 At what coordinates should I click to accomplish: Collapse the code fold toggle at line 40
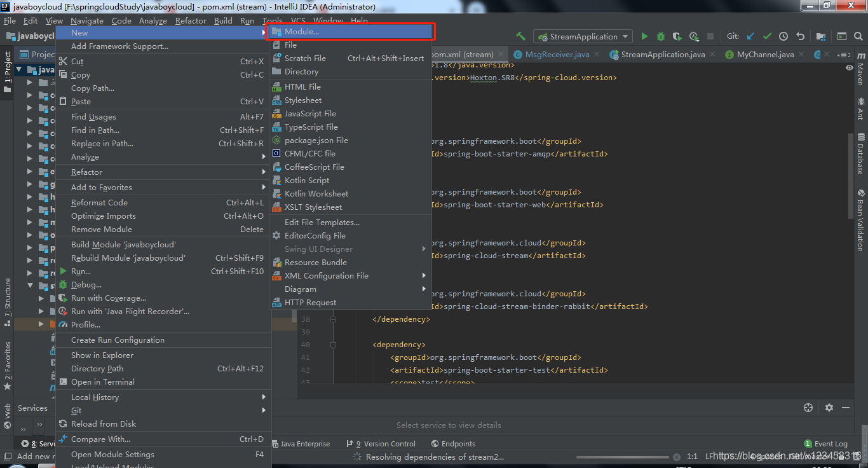point(332,345)
